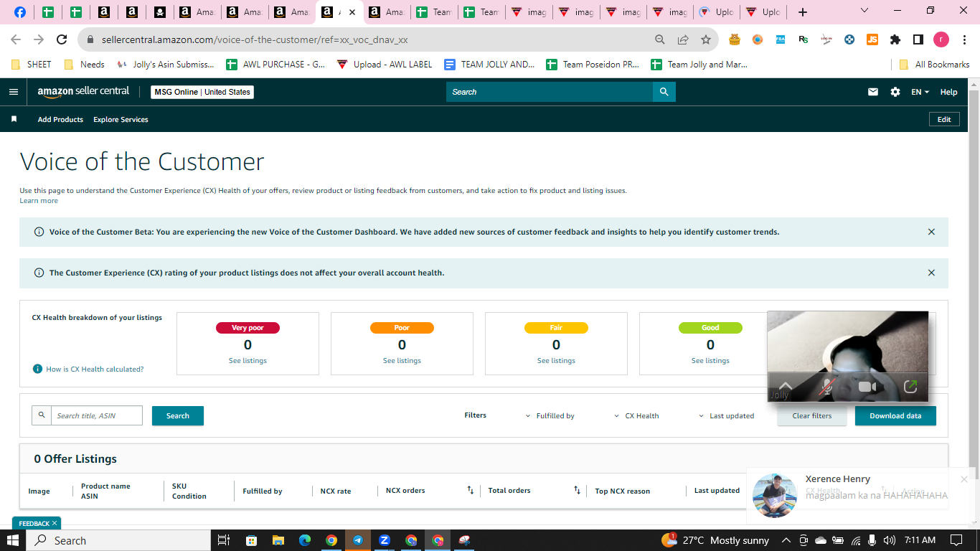
Task: Click MSG Online United States account switcher
Action: pyautogui.click(x=202, y=92)
